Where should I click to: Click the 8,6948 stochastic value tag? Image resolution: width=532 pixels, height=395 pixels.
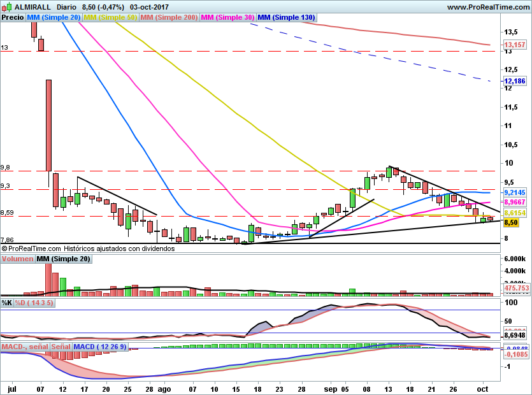click(514, 335)
